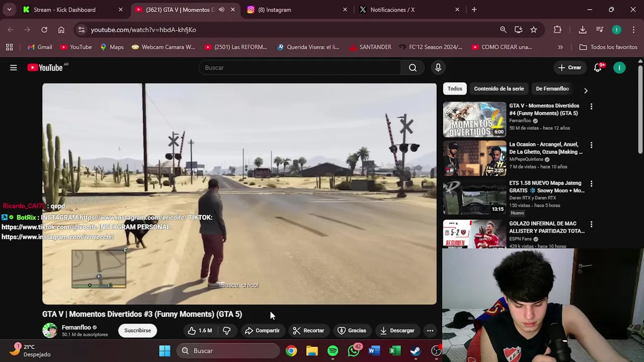Open Chrome zoom magnifier in address bar
The width and height of the screenshot is (644, 362).
(503, 30)
